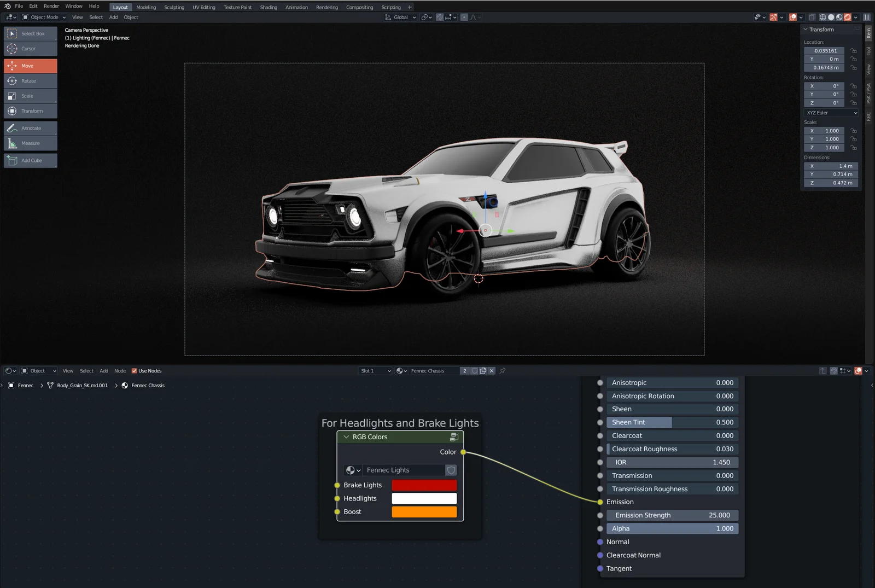Viewport: 875px width, 588px height.
Task: Toggle lock on the X location field
Action: tap(854, 51)
